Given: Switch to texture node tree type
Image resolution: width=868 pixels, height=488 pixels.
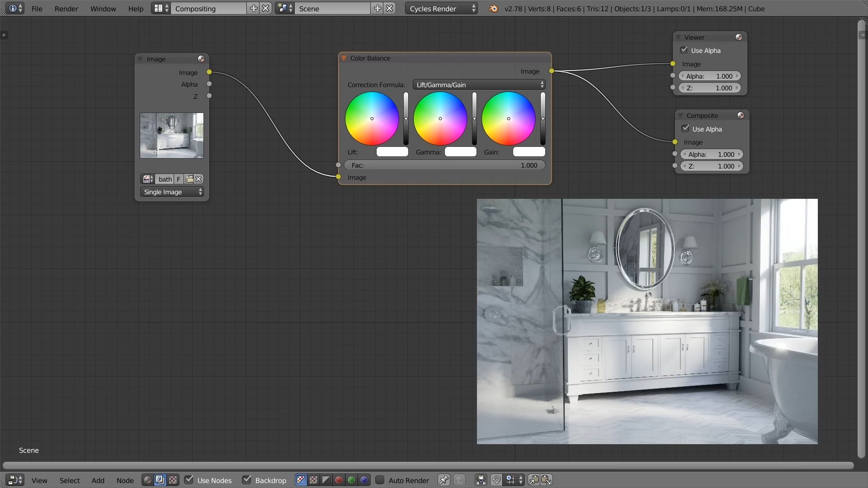Looking at the screenshot, I should 173,480.
